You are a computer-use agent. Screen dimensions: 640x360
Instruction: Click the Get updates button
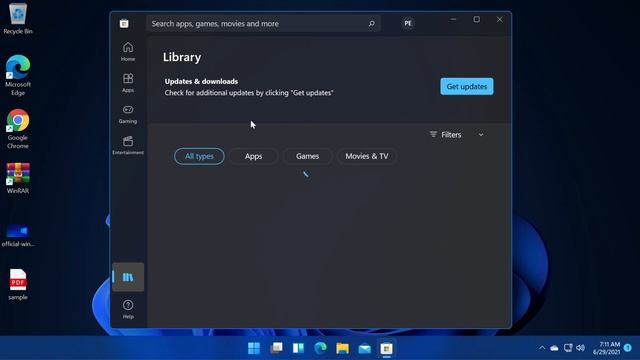pyautogui.click(x=467, y=87)
